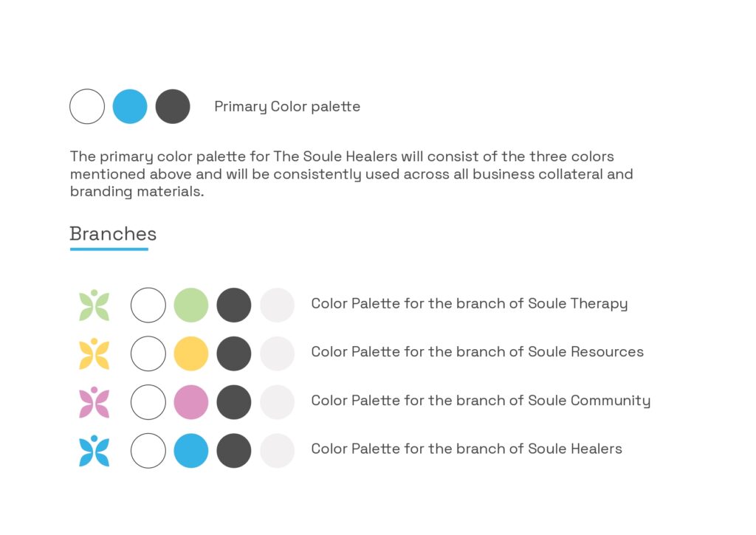Click the Soule Community palette description text
This screenshot has height=535, width=756.
pyautogui.click(x=481, y=401)
